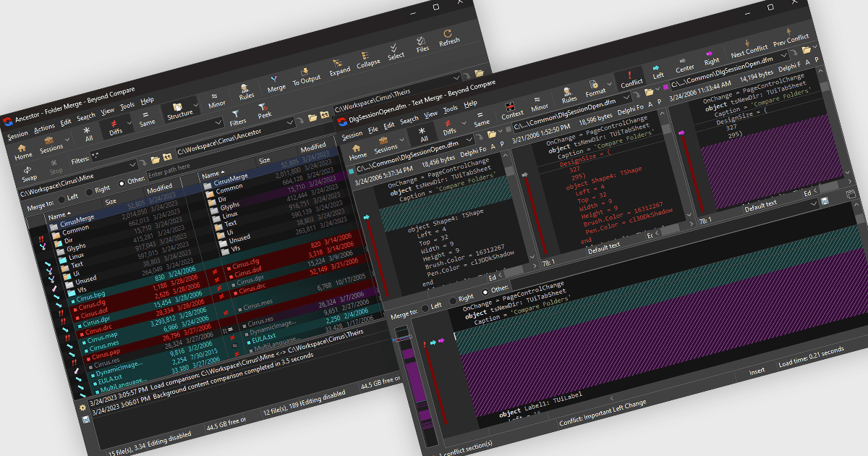868x456 pixels.
Task: Open Tools menu in Folder Merge window
Action: coord(127,106)
